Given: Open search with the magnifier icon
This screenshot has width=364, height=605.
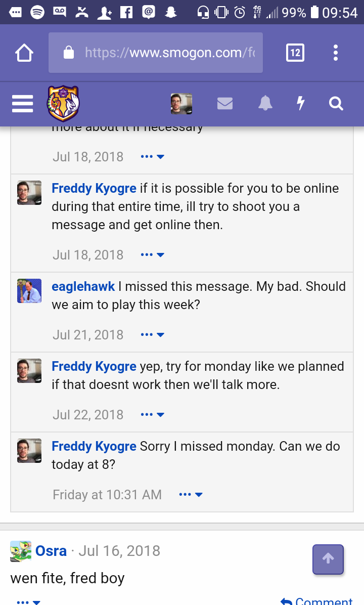Looking at the screenshot, I should (336, 103).
